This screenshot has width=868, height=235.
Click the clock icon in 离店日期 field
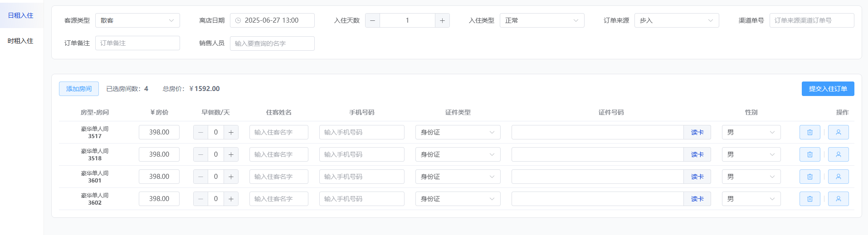(238, 20)
